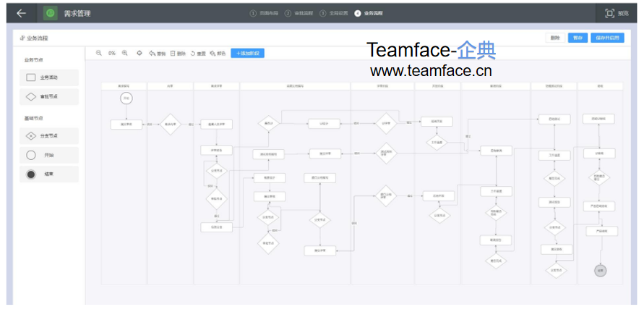Open the node color (颜色) tool

(x=218, y=53)
